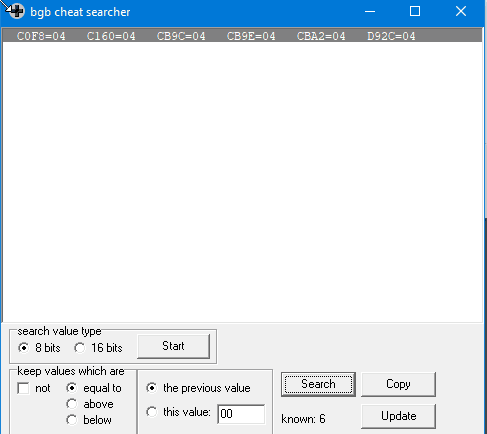Choose the above comparison option

coord(72,404)
